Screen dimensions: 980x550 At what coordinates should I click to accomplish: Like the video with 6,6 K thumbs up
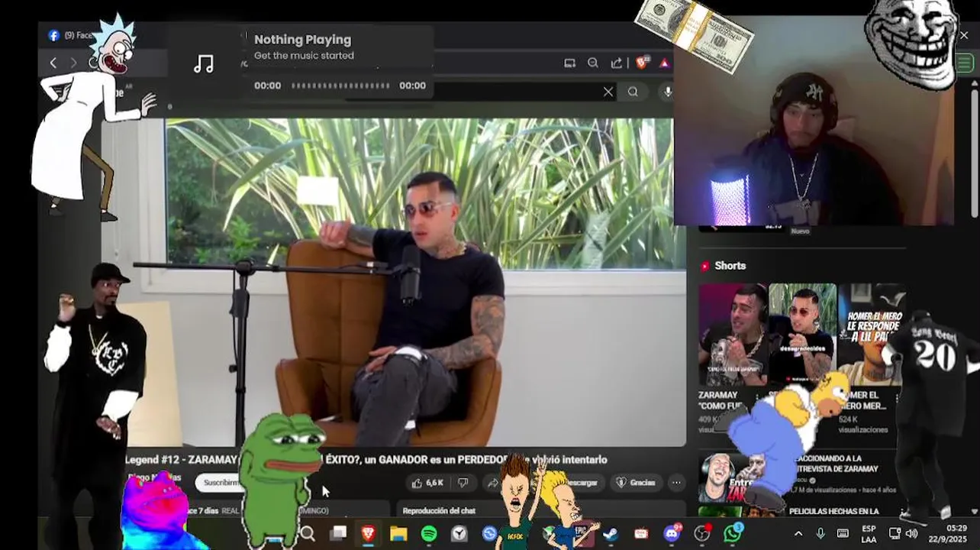428,483
